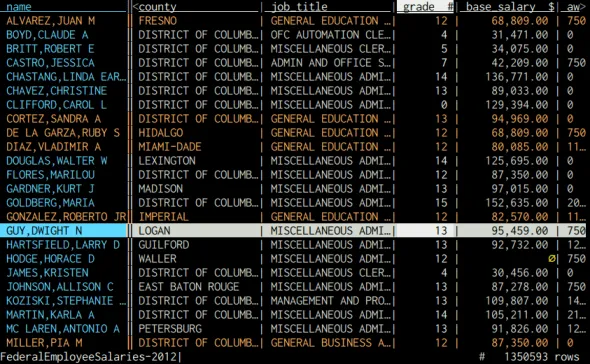The image size is (590, 364).
Task: Click the name CHAVEZ,CHRISTINE
Action: coord(56,91)
